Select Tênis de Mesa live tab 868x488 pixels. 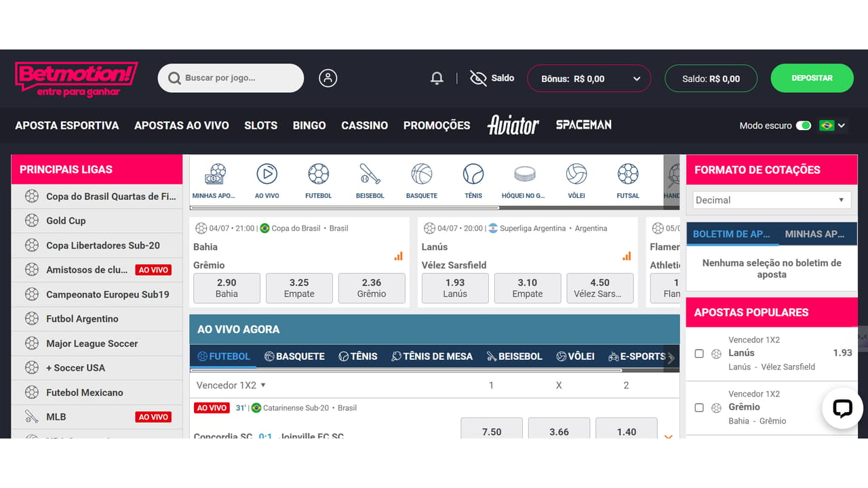[x=432, y=357]
